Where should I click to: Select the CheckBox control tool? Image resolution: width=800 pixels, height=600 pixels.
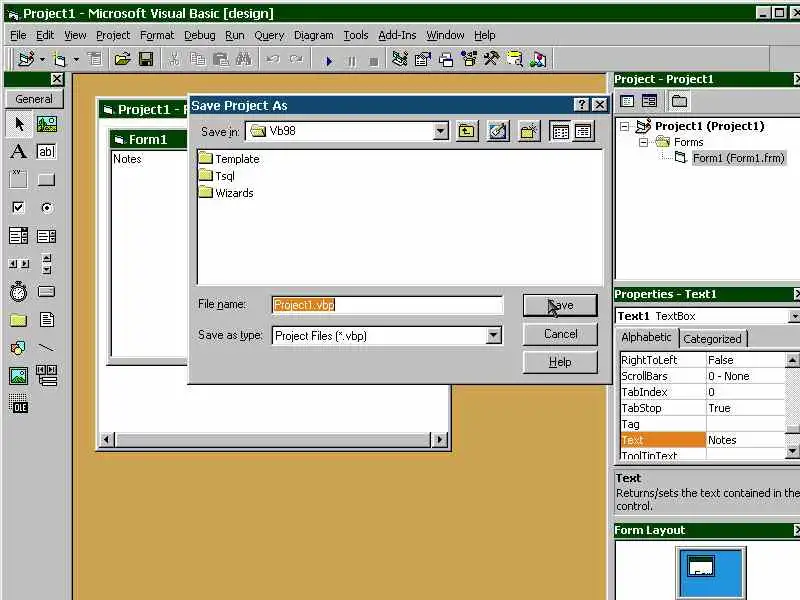pyautogui.click(x=19, y=208)
